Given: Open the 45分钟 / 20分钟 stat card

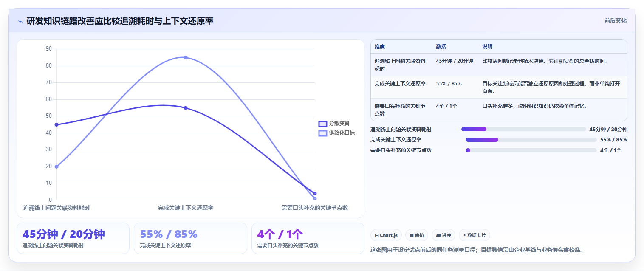Looking at the screenshot, I should click(x=73, y=238).
